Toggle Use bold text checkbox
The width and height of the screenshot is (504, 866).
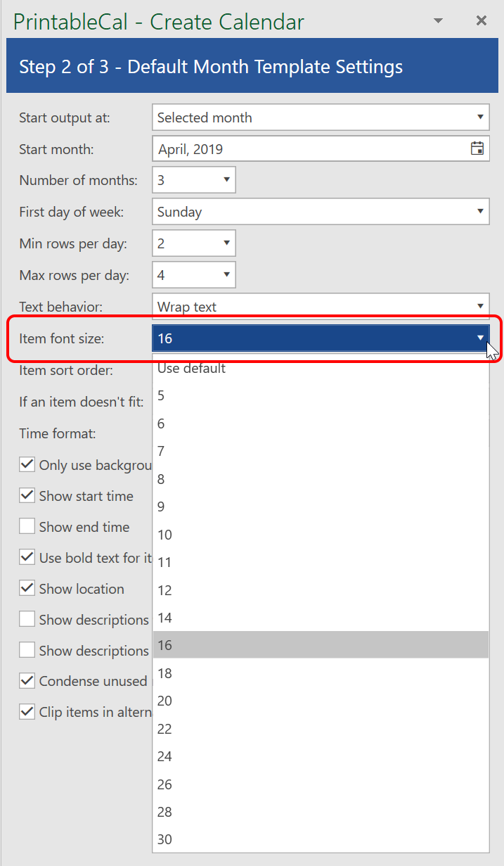(27, 558)
